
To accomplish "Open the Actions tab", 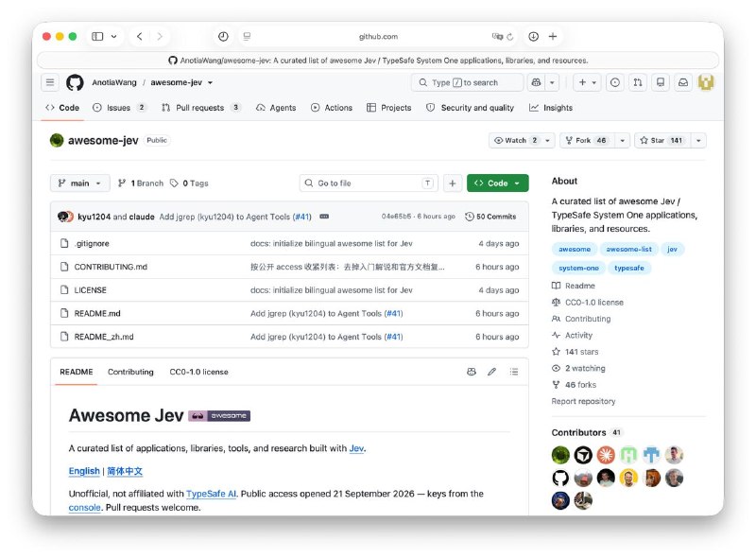I will pyautogui.click(x=332, y=108).
